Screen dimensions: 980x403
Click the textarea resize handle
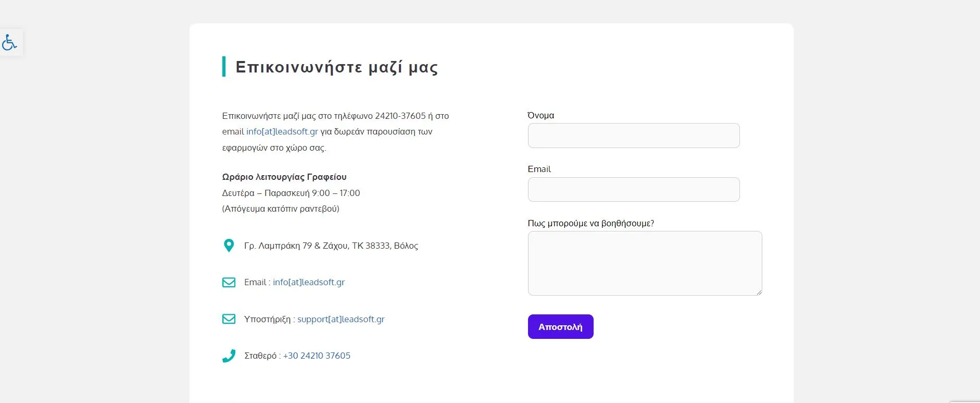759,292
